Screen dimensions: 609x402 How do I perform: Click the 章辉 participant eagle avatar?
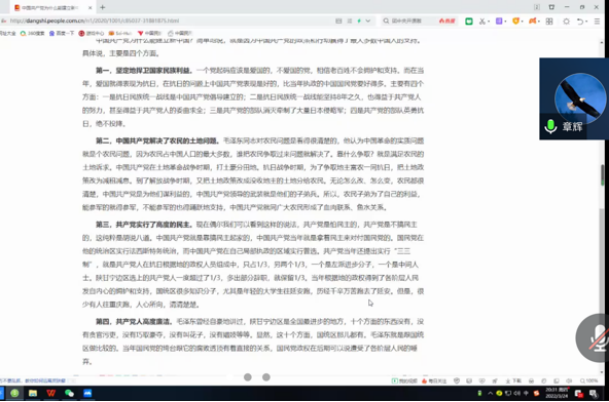tap(580, 97)
